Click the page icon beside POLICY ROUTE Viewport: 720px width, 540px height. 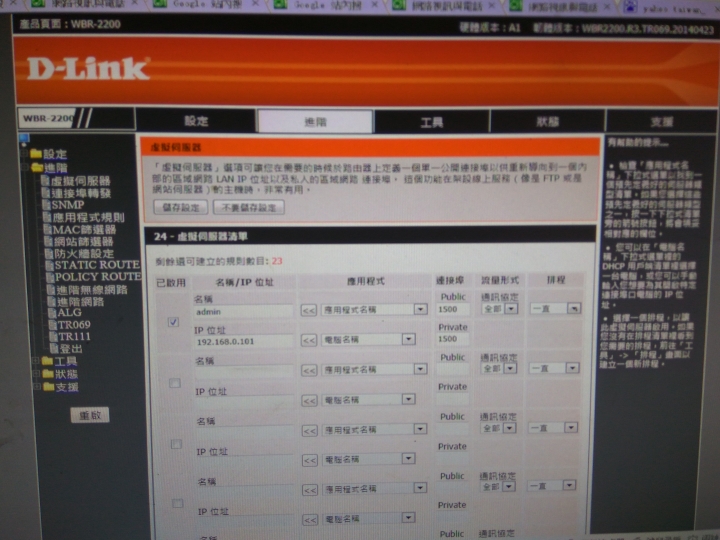(x=50, y=277)
